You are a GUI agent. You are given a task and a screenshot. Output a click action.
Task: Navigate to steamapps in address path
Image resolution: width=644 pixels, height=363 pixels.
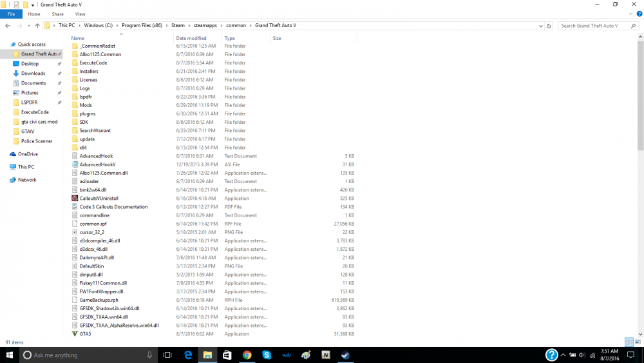point(205,26)
